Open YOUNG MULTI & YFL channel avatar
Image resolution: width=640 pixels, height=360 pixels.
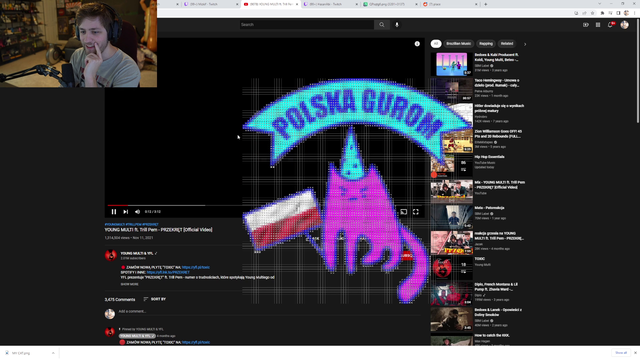point(111,256)
